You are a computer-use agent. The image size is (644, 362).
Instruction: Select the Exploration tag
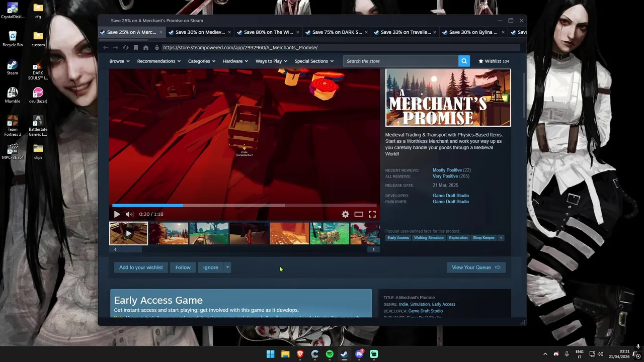458,238
